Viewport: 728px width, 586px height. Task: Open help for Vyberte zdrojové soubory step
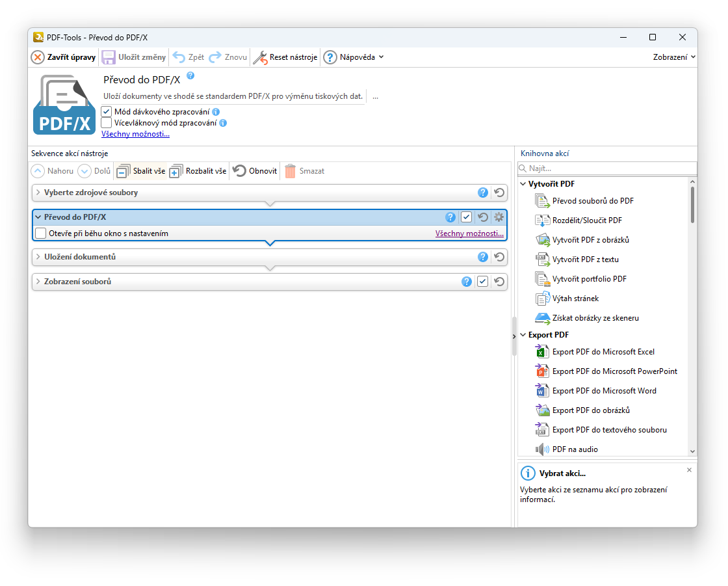[x=483, y=193]
